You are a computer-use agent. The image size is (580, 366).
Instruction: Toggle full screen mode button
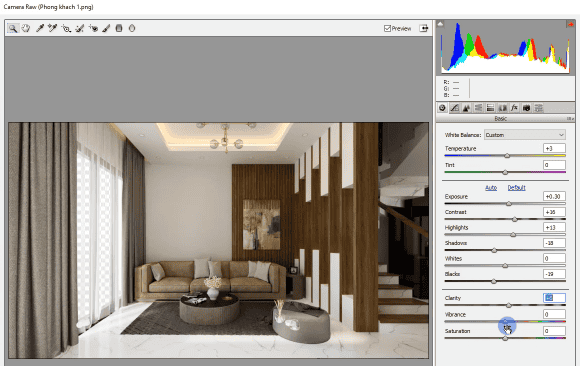tap(424, 28)
